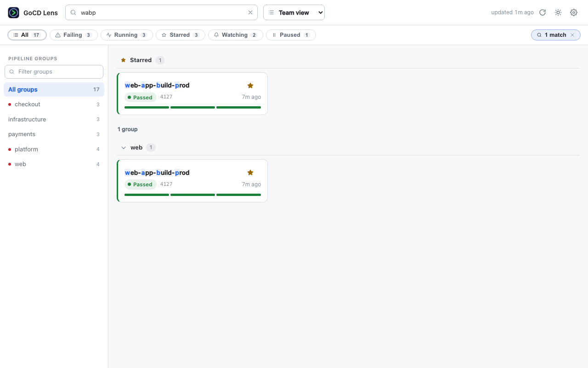Open the Team view dropdown

[294, 12]
